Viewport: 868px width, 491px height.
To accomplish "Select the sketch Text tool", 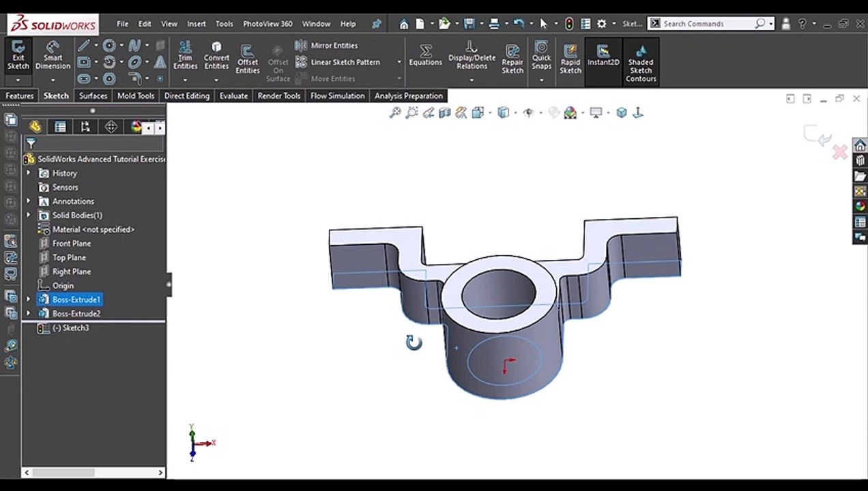I will tap(160, 62).
